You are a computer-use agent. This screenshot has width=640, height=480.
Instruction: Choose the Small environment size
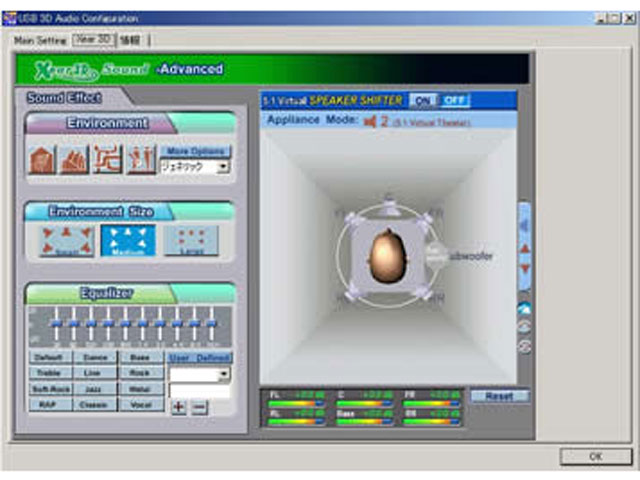point(67,241)
